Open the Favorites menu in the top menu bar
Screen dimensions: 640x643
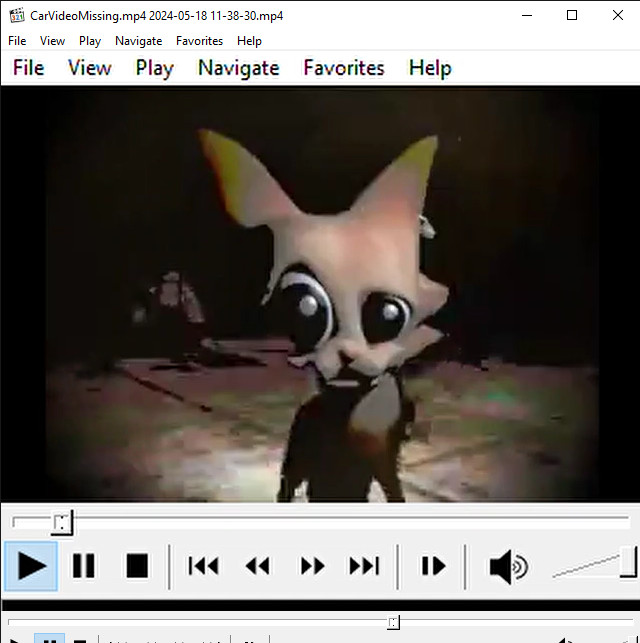tap(199, 41)
